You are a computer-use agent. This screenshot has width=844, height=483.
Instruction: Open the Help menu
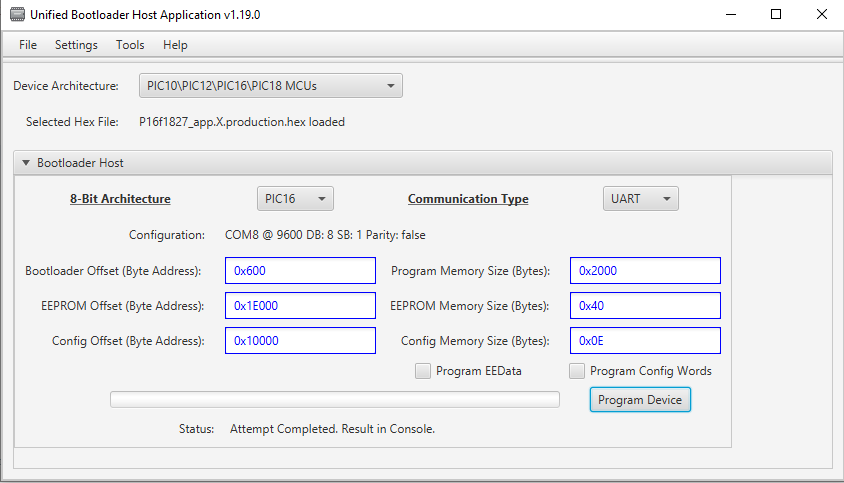pos(175,45)
